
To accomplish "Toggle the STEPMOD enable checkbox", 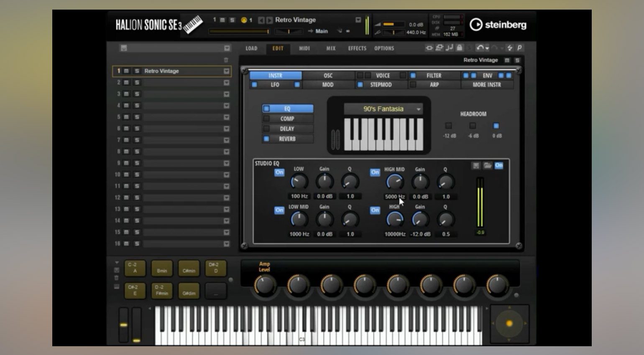I will [x=360, y=85].
